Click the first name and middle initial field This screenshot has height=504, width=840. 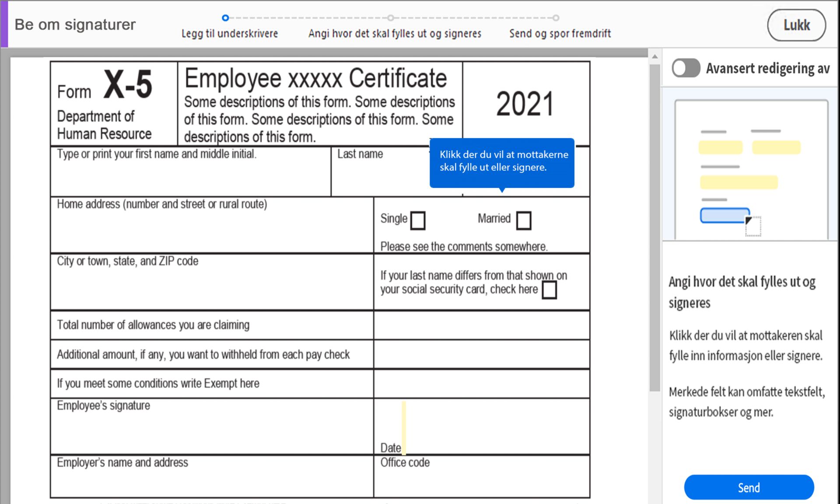[190, 177]
